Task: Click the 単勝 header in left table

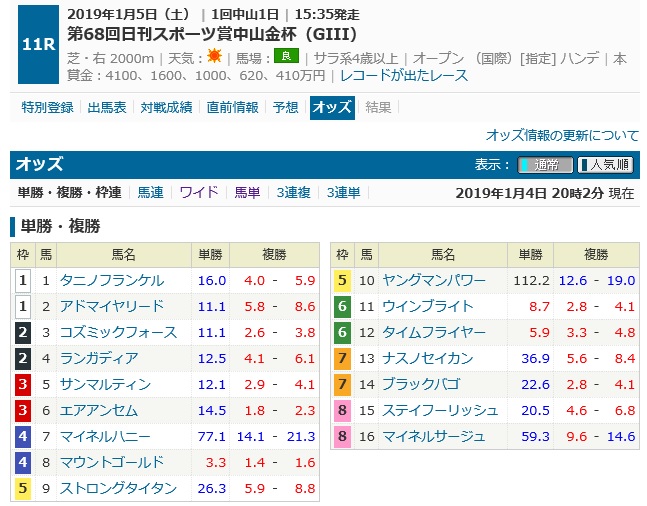Action: [x=210, y=255]
